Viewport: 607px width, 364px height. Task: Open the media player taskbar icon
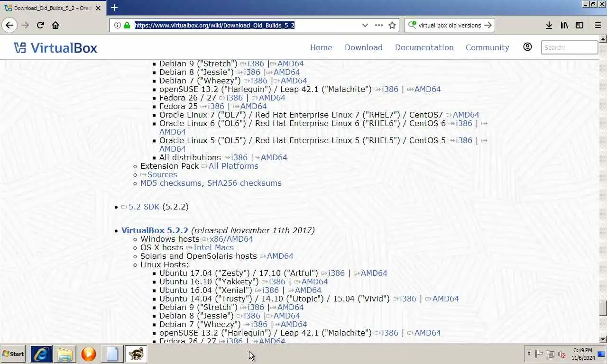tap(89, 354)
